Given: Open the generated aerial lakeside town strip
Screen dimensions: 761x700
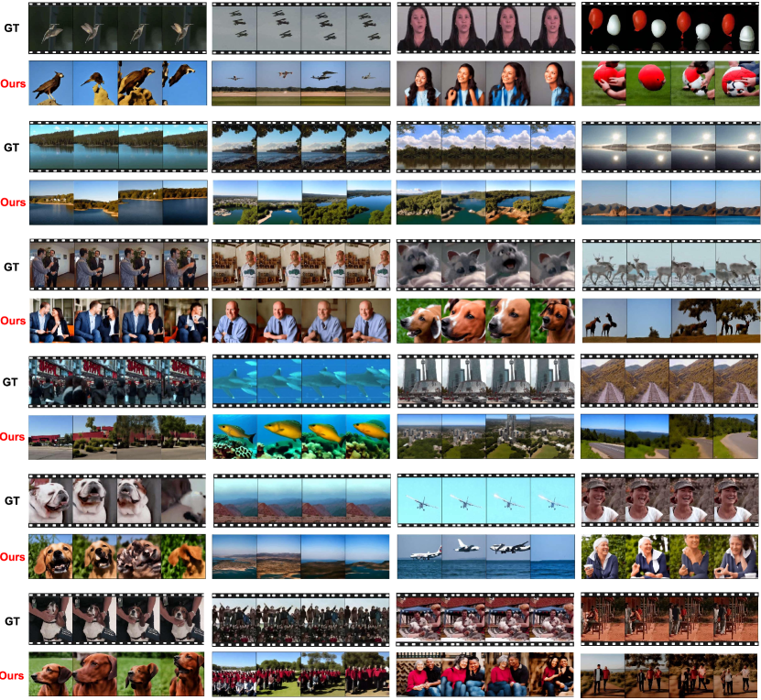Looking at the screenshot, I should coord(301,202).
